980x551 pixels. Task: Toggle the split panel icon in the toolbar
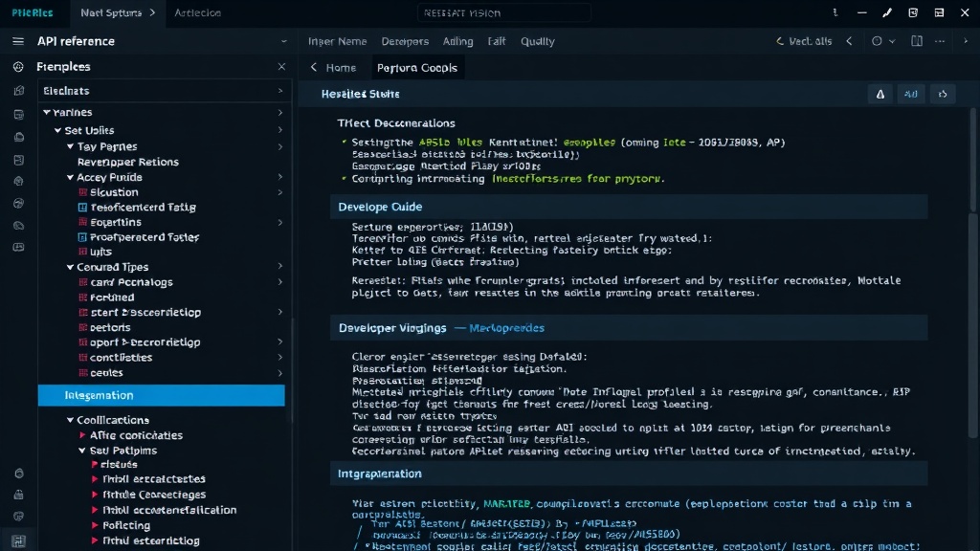(x=916, y=41)
